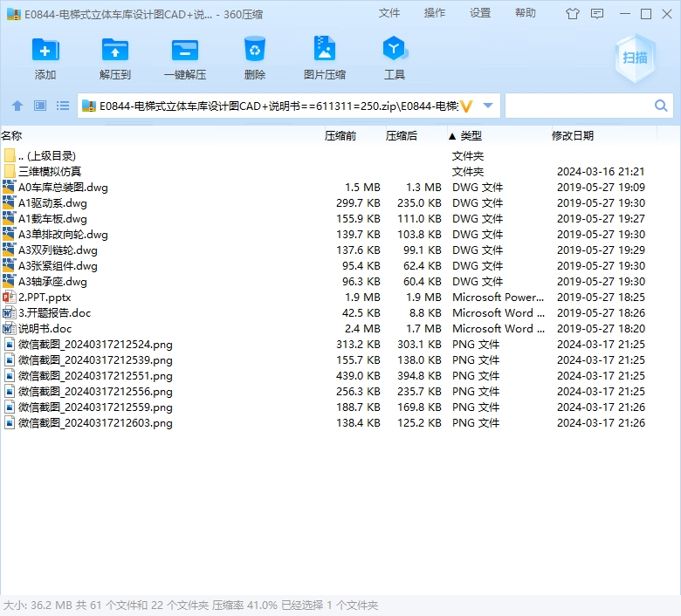Select A3双列链轮.dwg file icon
The width and height of the screenshot is (681, 616).
click(x=9, y=250)
